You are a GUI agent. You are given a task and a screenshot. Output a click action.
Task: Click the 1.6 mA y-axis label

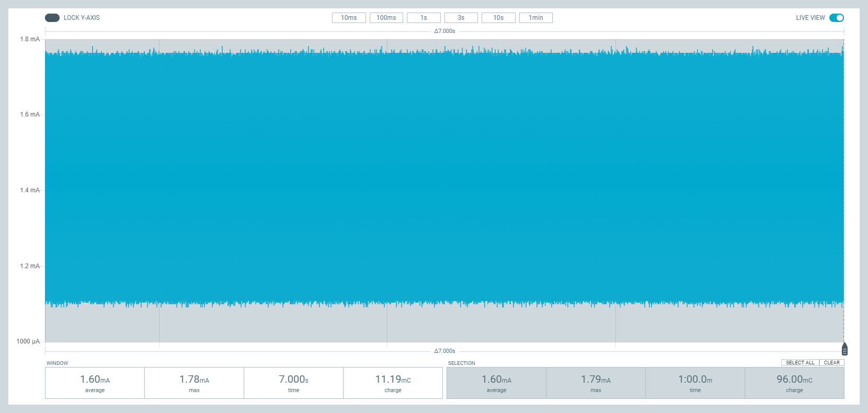(x=30, y=114)
